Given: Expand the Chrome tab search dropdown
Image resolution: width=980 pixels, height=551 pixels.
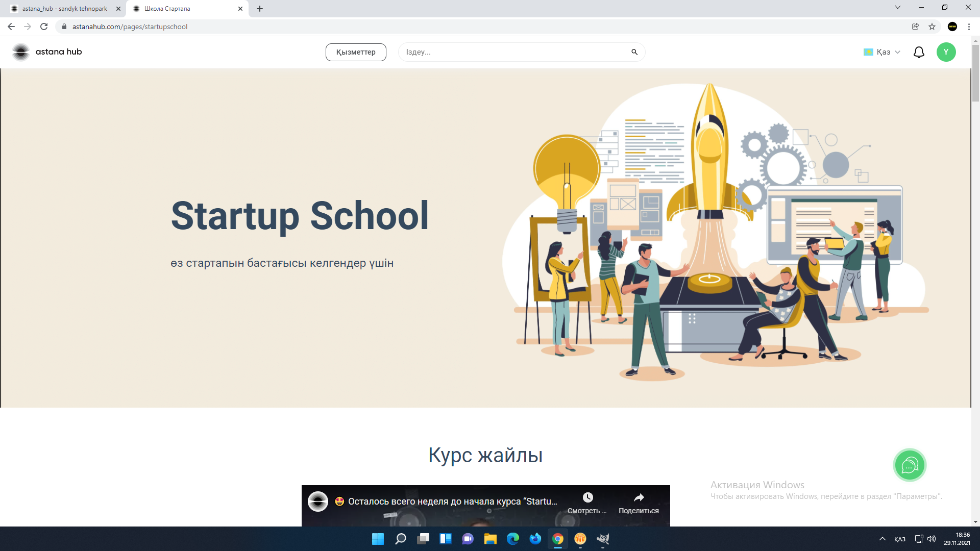Looking at the screenshot, I should (x=898, y=8).
